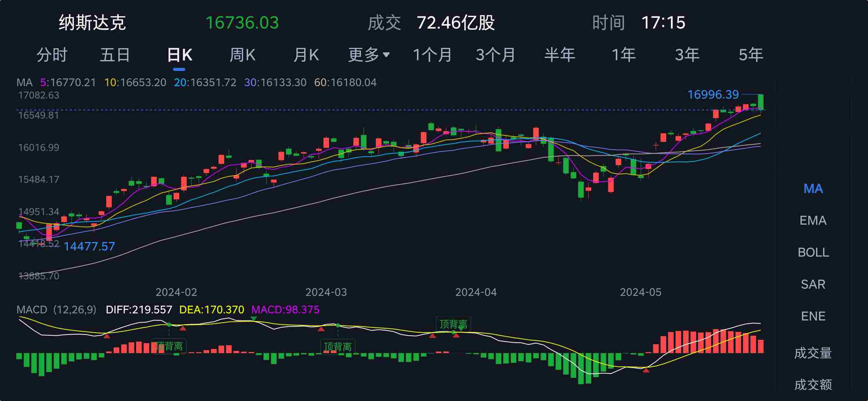Show the 成交额 turnover indicator
Screen dimensions: 868x401
(813, 385)
